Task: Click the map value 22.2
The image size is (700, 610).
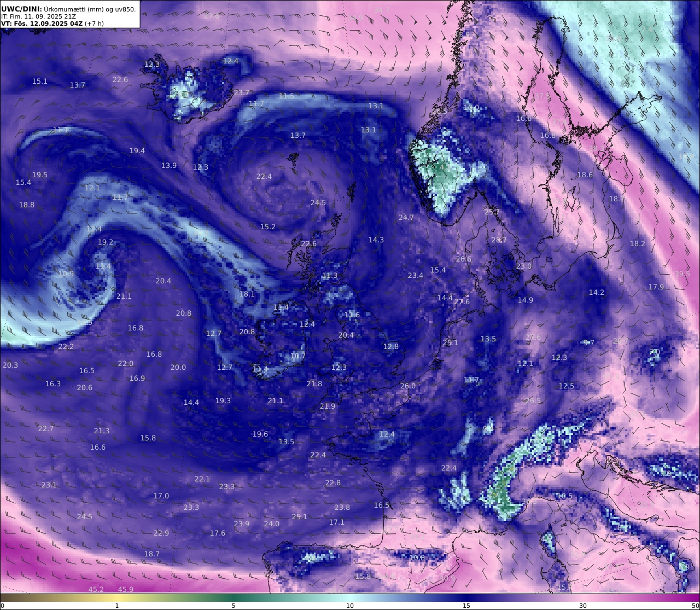Action: [x=66, y=347]
